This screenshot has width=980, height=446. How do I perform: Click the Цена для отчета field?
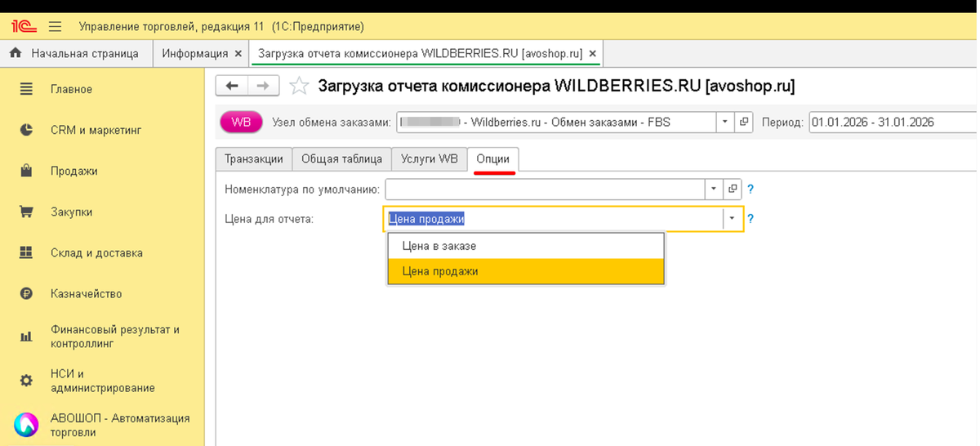553,219
